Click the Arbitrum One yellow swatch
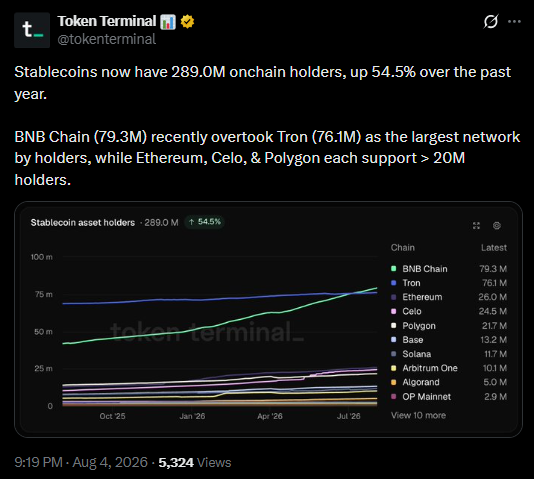Viewport: 534px width, 479px height. (394, 368)
